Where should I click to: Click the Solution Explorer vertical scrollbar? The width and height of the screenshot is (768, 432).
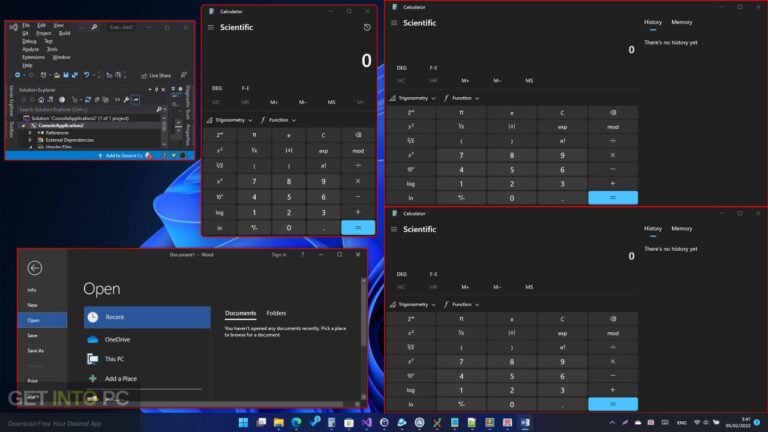tap(164, 131)
